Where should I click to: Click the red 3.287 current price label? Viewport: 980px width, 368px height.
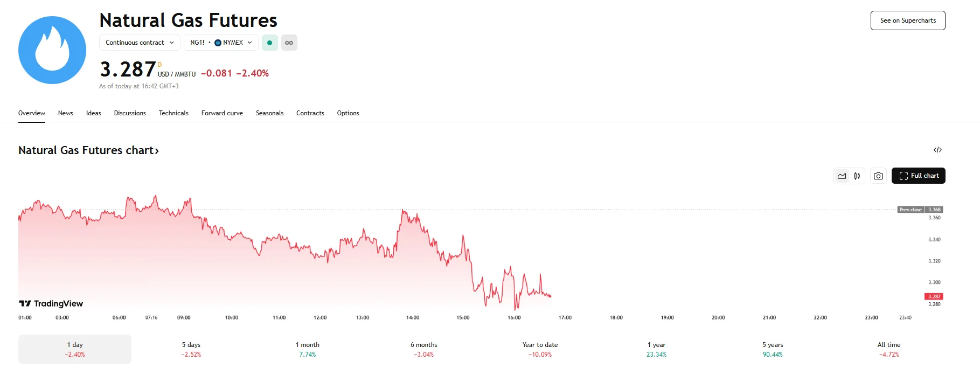[x=934, y=296]
